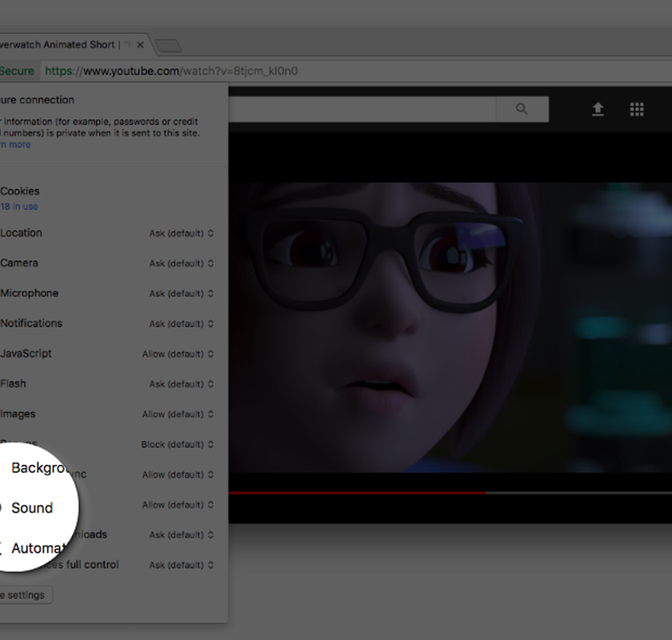Click the YouTube upload video icon
This screenshot has height=640, width=672.
(x=598, y=110)
